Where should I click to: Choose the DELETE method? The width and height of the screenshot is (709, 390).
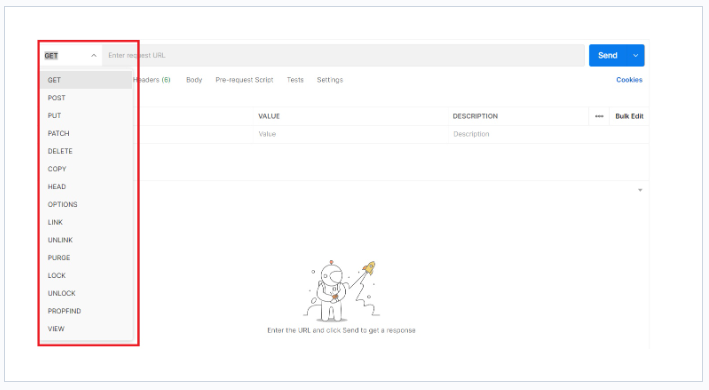[x=86, y=151]
